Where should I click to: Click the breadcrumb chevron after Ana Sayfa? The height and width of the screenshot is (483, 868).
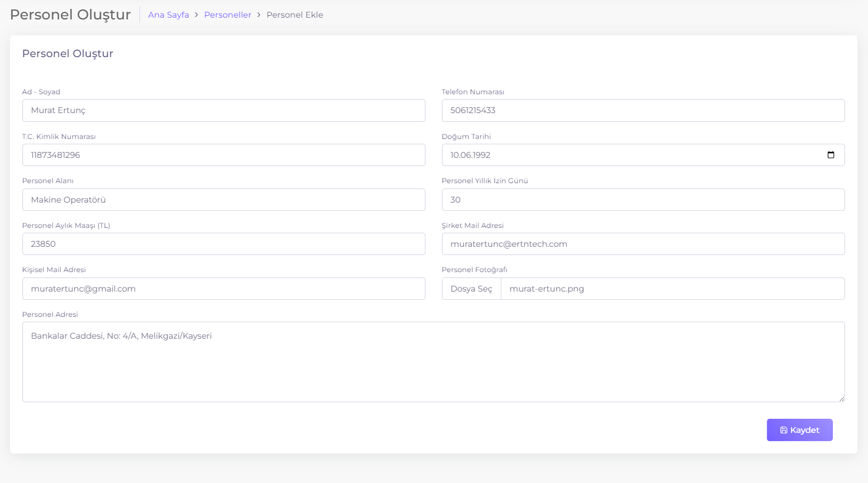[x=197, y=15]
